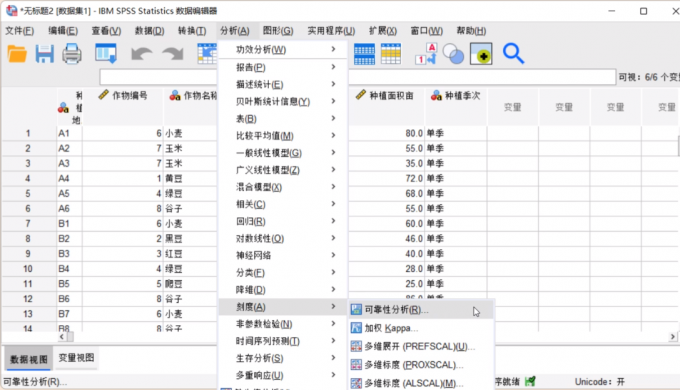Viewport: 680px width, 390px height.
Task: Expand the 报告(P) submenu
Action: 283,67
